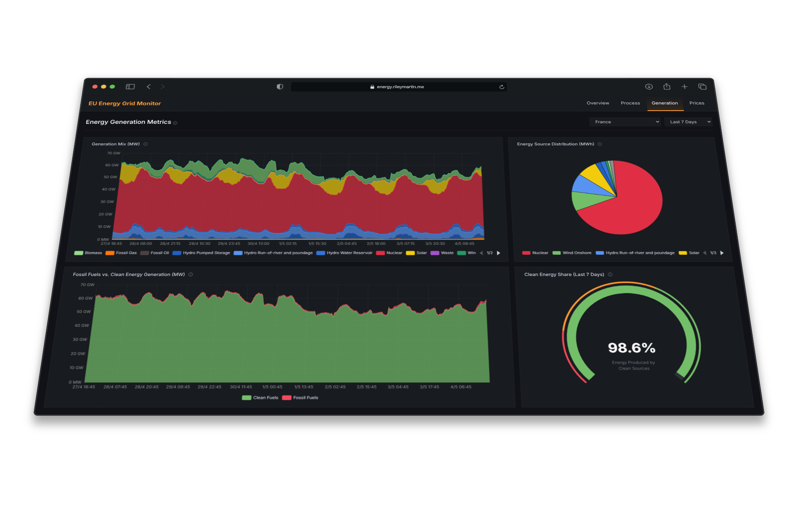The height and width of the screenshot is (532, 798).
Task: Open the Last 7 Days range dropdown
Action: coord(688,122)
